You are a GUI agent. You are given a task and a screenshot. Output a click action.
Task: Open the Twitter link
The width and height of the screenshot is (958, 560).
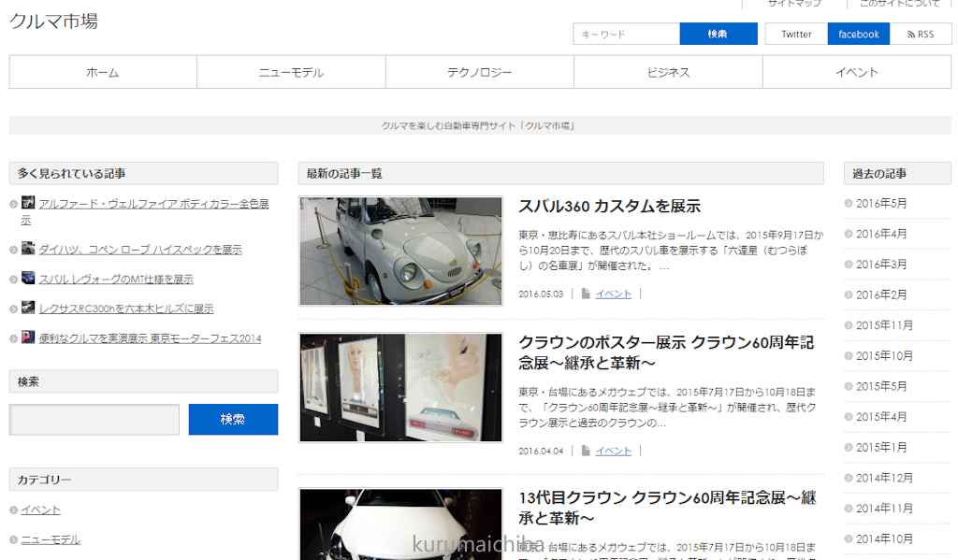click(796, 35)
